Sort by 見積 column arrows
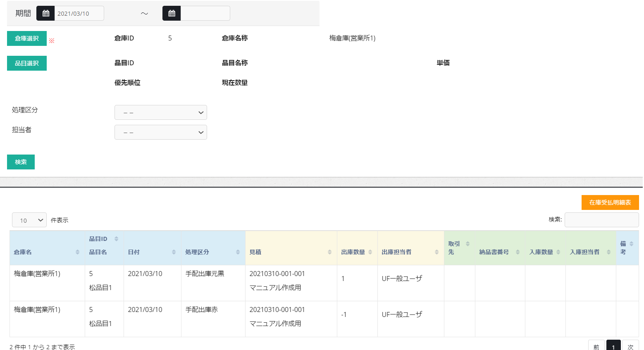 tap(329, 252)
